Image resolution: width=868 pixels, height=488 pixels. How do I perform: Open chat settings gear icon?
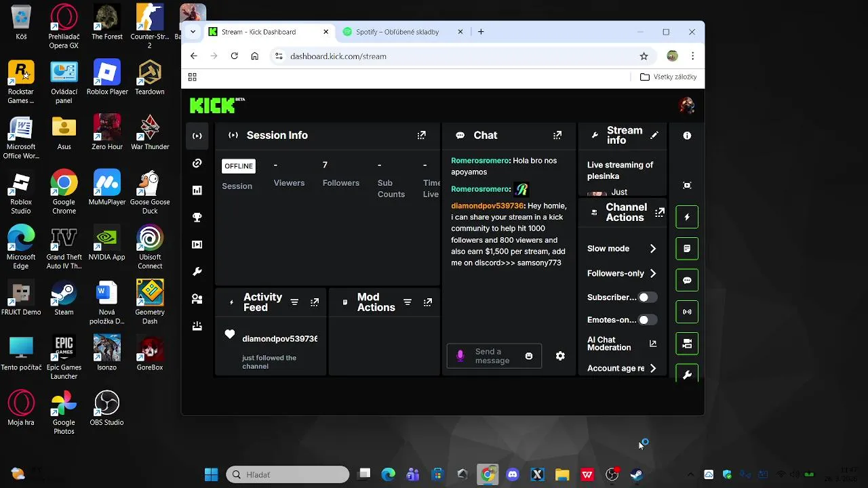coord(560,356)
